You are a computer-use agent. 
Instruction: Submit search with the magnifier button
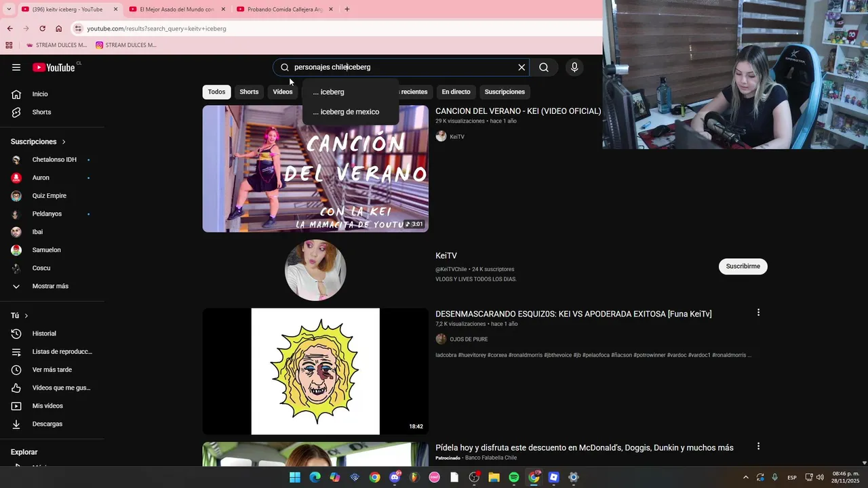pyautogui.click(x=544, y=67)
